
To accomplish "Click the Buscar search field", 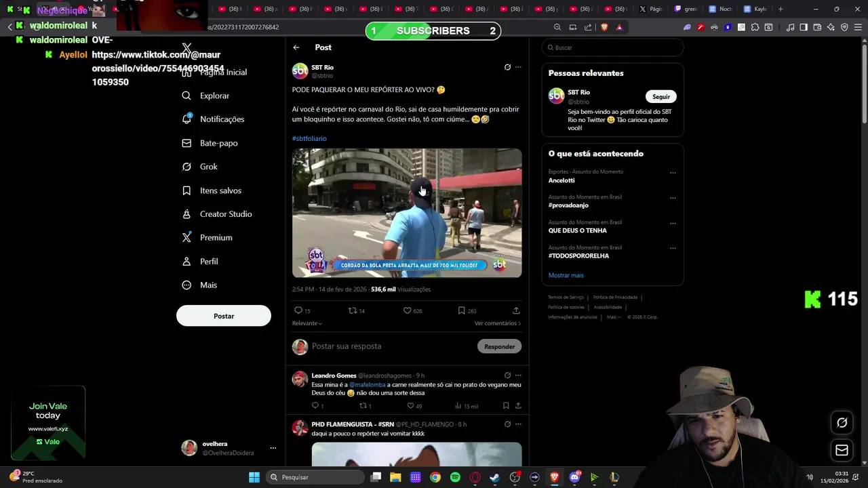I will point(612,47).
